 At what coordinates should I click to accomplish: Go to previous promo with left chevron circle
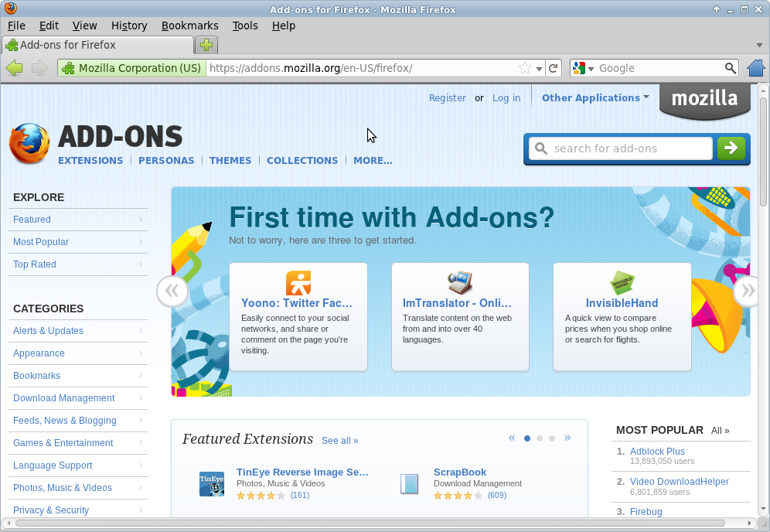click(172, 292)
